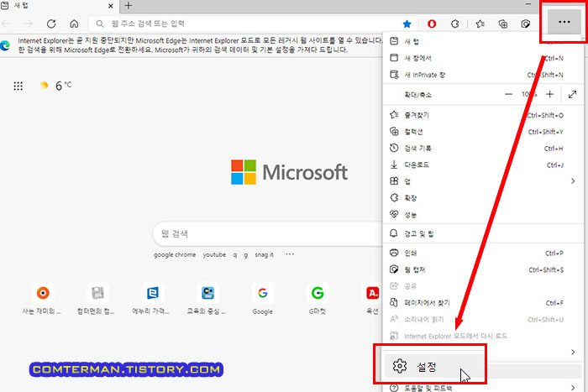Open 즐겨찾기 (Favorites) from menu
The height and width of the screenshot is (392, 588).
click(483, 115)
